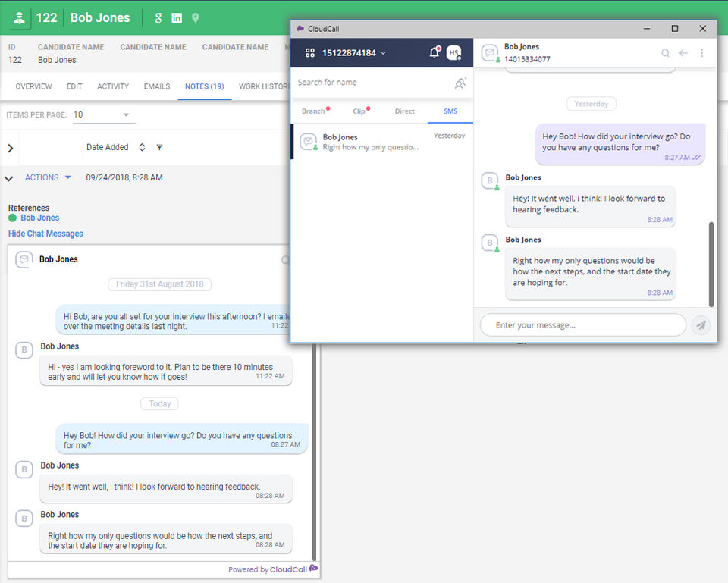Open the Google search icon for Bob Jones
Image resolution: width=728 pixels, height=583 pixels.
tap(158, 18)
